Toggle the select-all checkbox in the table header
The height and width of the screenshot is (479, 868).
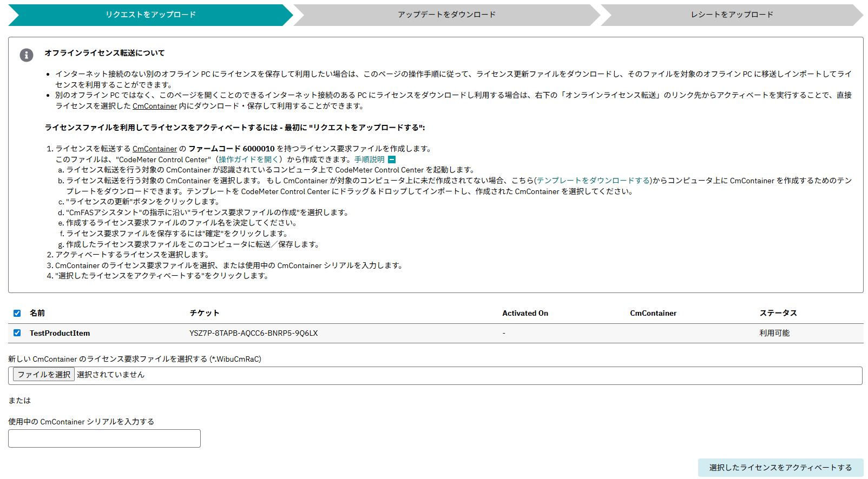click(x=17, y=314)
